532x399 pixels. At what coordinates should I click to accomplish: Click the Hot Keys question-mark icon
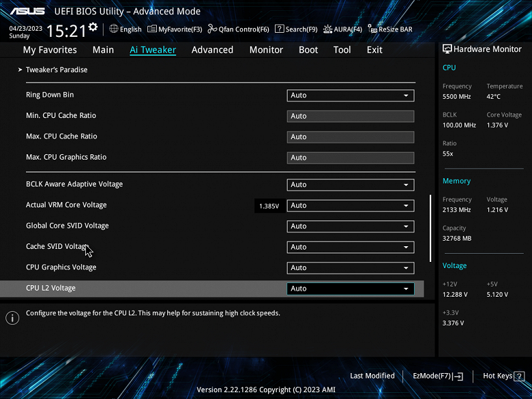tap(519, 376)
